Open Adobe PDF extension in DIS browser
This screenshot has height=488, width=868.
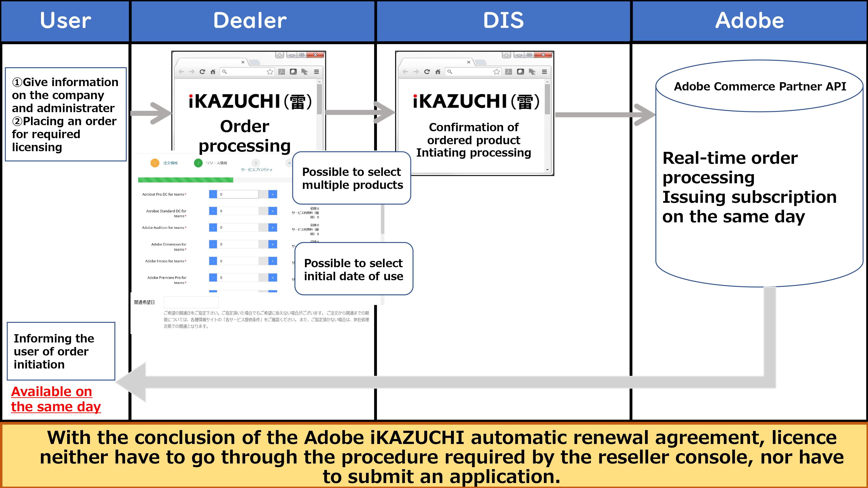click(x=508, y=72)
